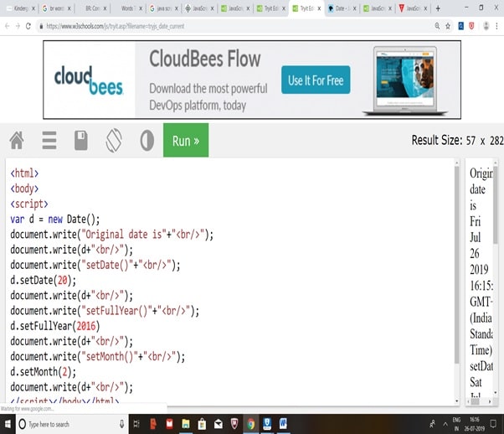The height and width of the screenshot is (434, 504).
Task: Click the 'Fri' text in the result pane
Action: coord(475,221)
